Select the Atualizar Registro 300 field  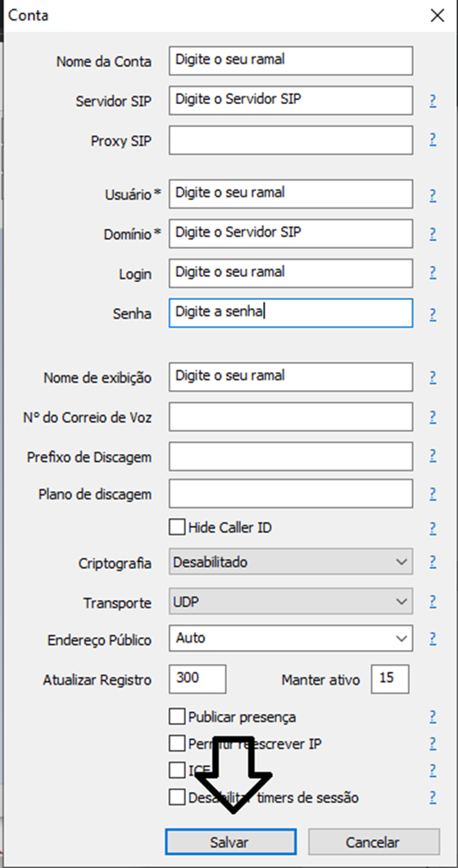click(x=197, y=679)
